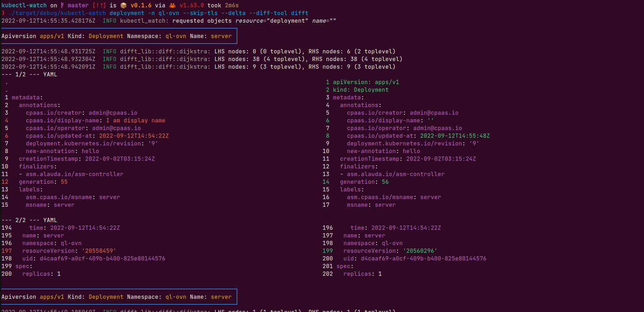Viewport: 644px width, 312px height.
Task: Click the added line 'apiVersion: apps/v1'
Action: pyautogui.click(x=366, y=82)
